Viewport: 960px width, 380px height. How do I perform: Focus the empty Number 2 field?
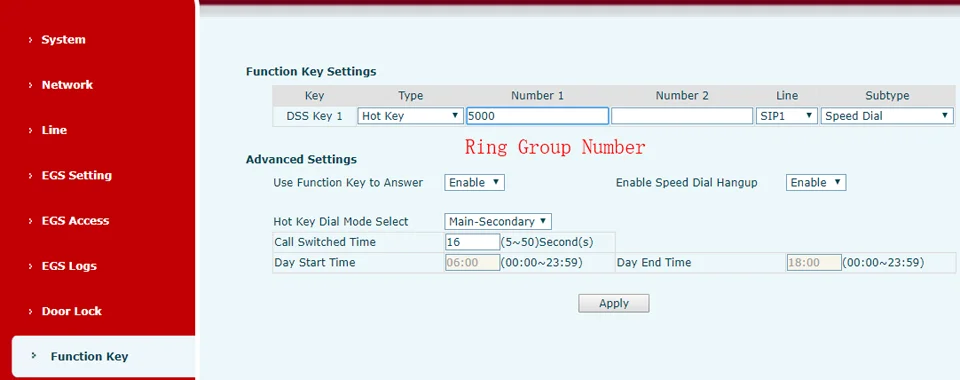tap(682, 116)
